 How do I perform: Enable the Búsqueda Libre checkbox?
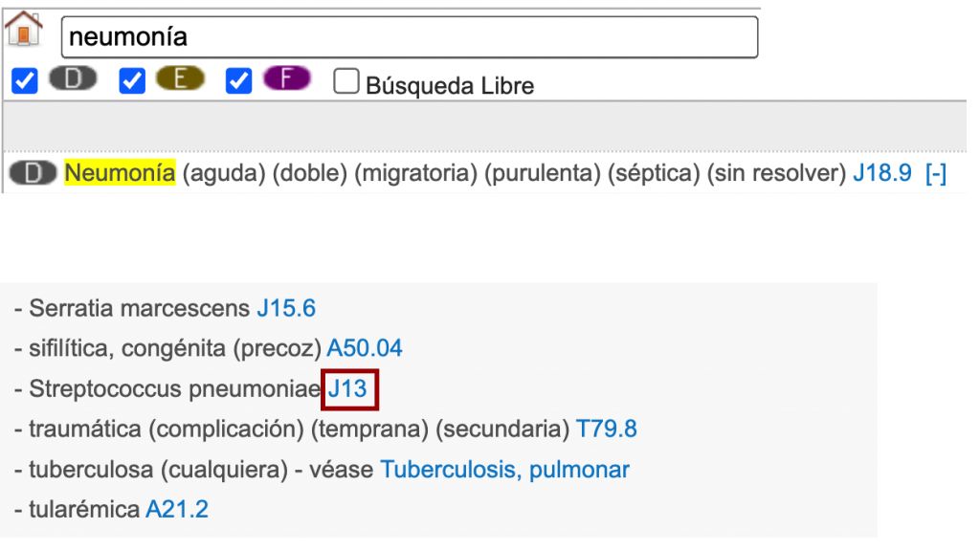click(x=345, y=82)
